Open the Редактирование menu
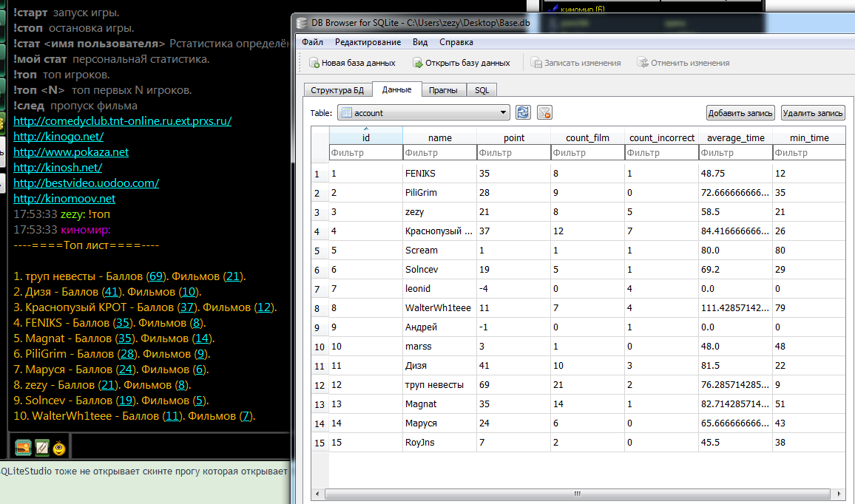 (368, 42)
